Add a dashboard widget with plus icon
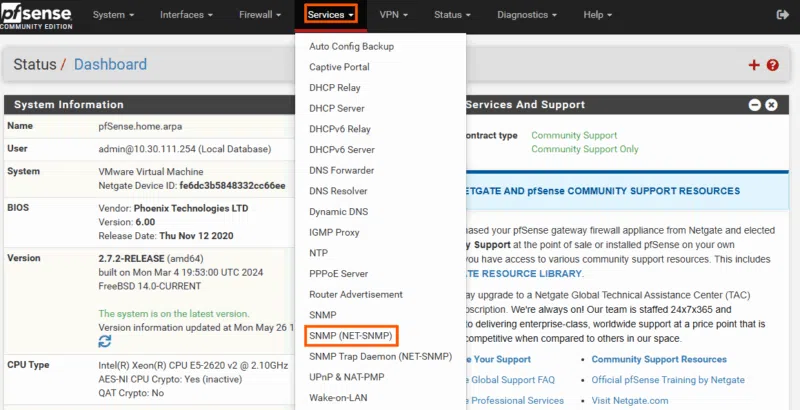The height and width of the screenshot is (410, 800). 754,65
